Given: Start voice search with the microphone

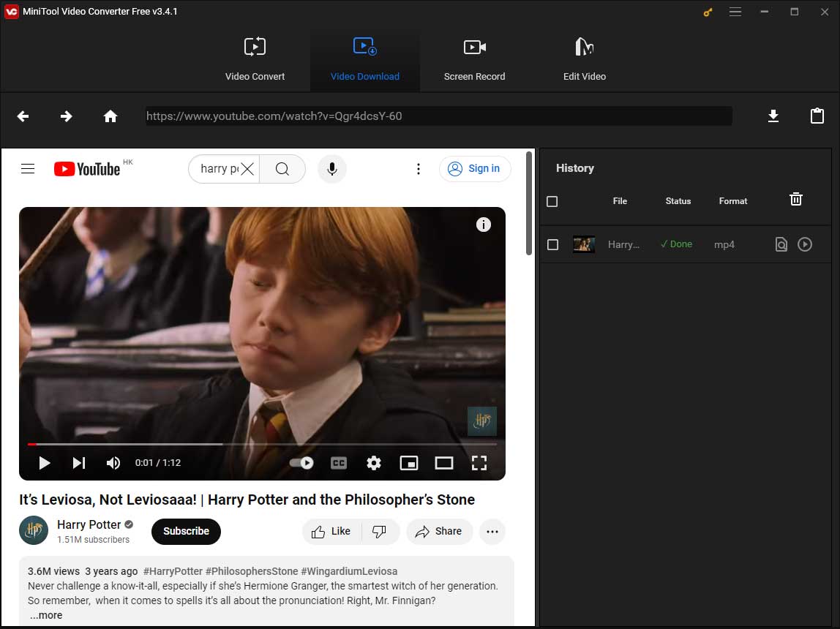Looking at the screenshot, I should (332, 169).
